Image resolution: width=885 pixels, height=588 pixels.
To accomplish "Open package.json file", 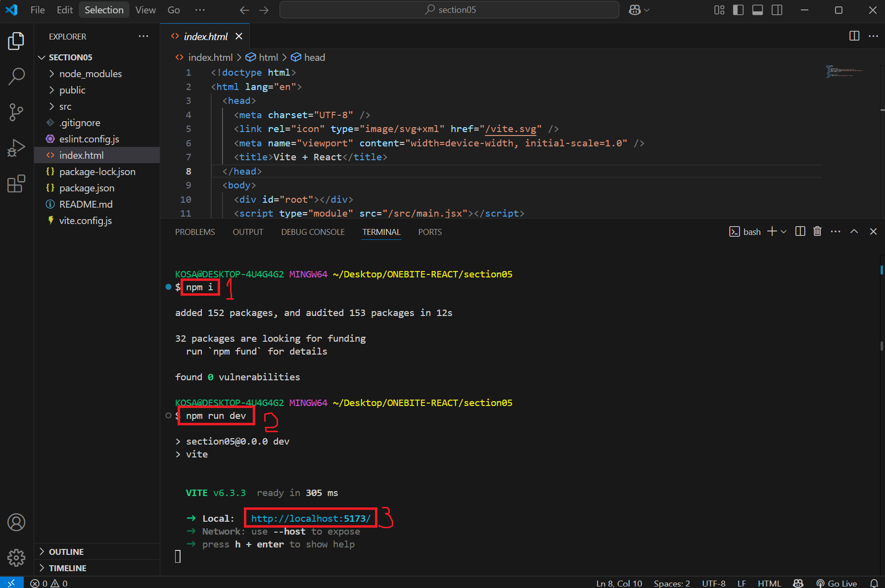I will coord(97,188).
